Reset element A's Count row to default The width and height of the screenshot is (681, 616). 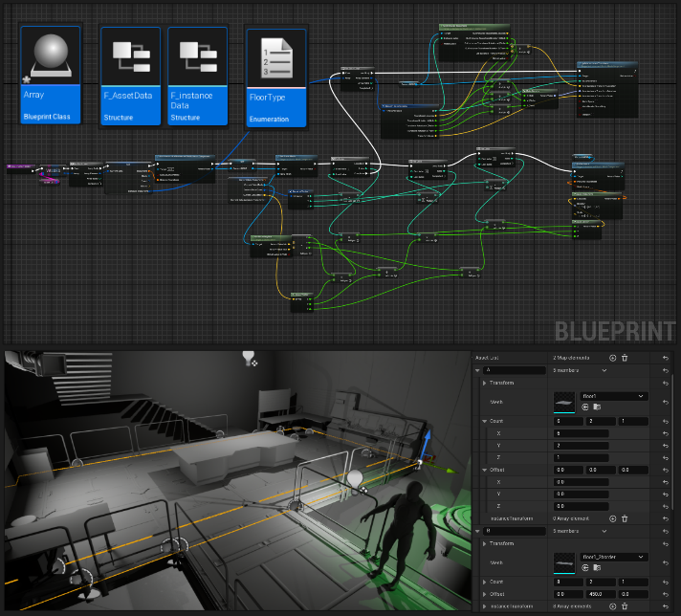pos(666,422)
